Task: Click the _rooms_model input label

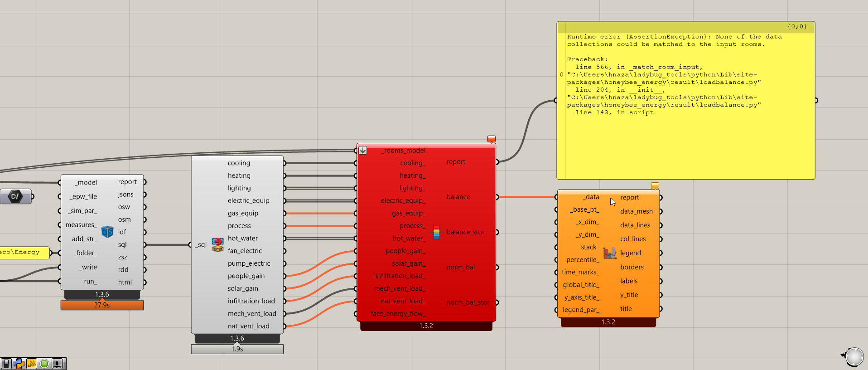Action: tap(403, 151)
